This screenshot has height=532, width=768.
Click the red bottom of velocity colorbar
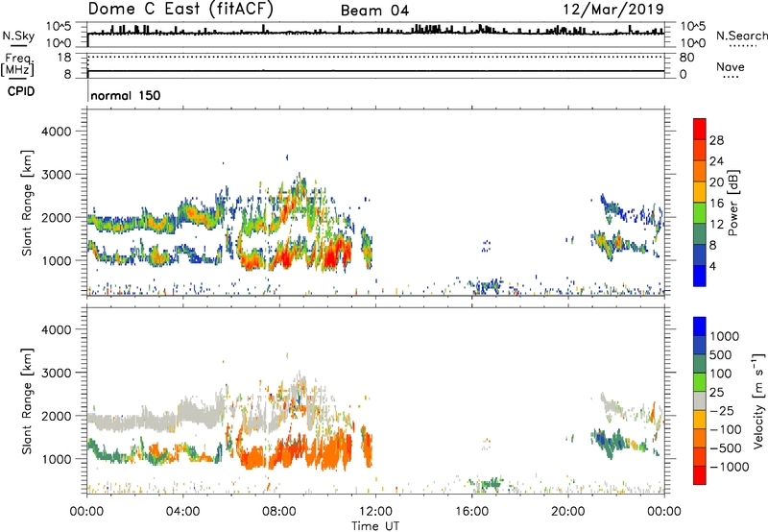700,475
